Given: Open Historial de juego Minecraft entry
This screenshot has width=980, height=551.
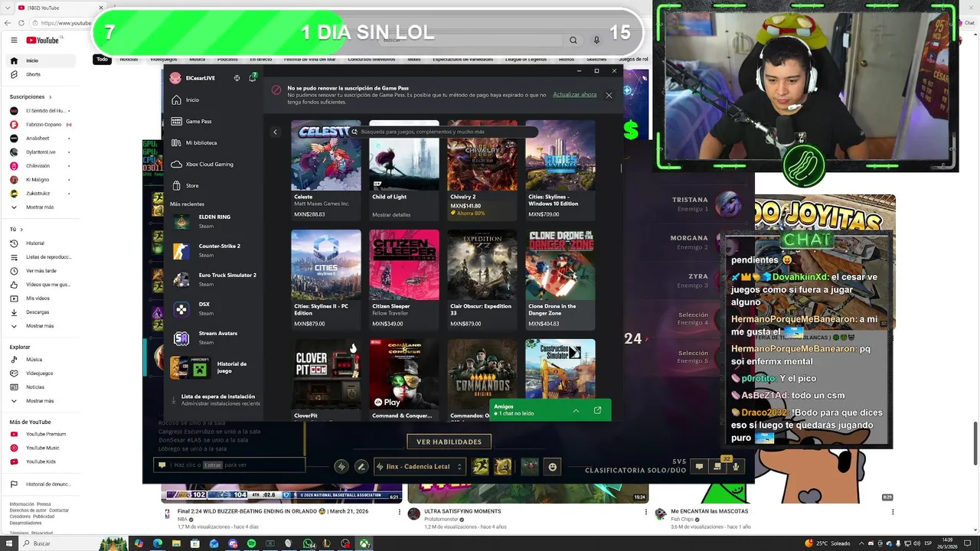Looking at the screenshot, I should point(214,368).
